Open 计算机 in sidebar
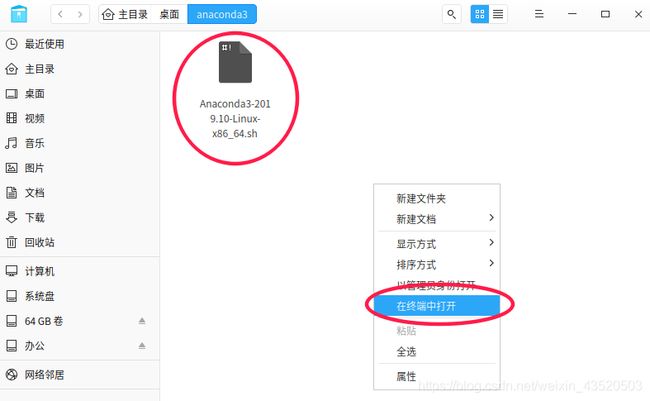Viewport: 650px width, 401px height. 80,271
